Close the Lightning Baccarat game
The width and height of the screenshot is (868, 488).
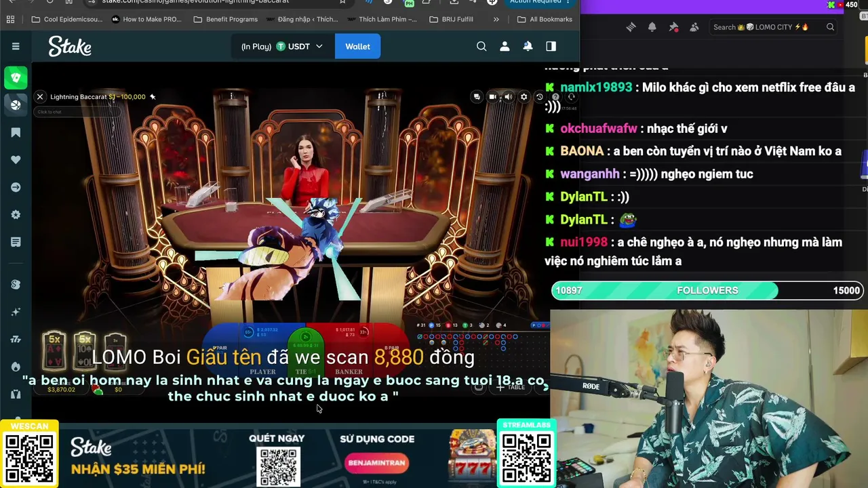[x=40, y=97]
